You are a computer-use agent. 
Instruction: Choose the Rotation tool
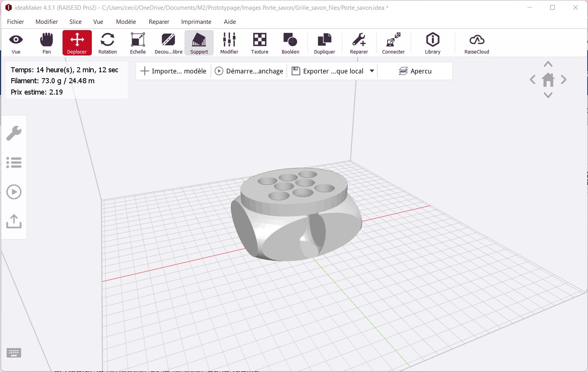pyautogui.click(x=107, y=43)
